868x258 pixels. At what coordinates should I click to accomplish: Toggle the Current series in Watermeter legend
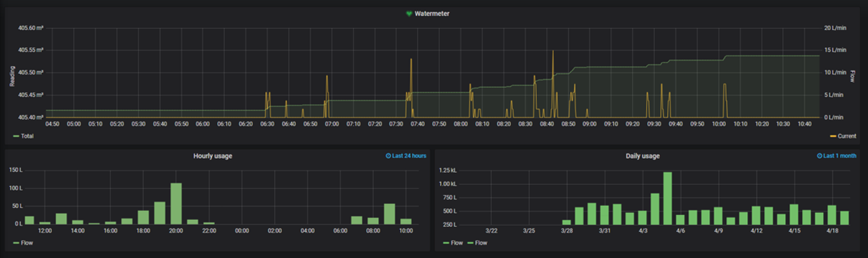846,136
